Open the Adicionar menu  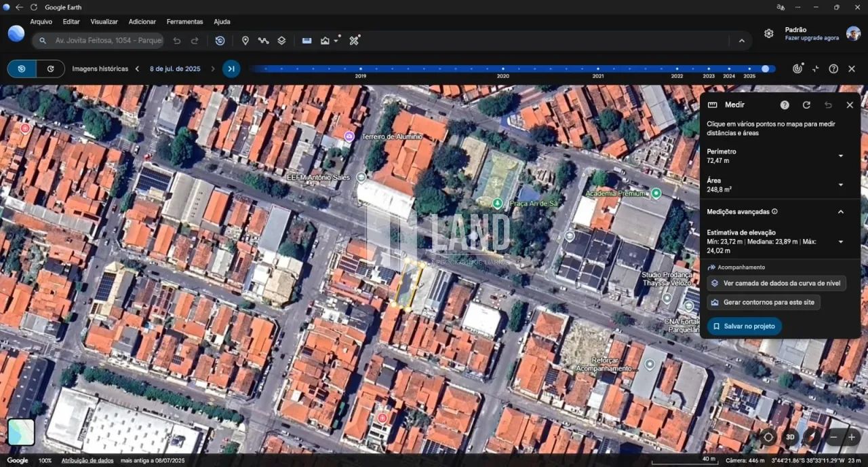click(x=142, y=22)
